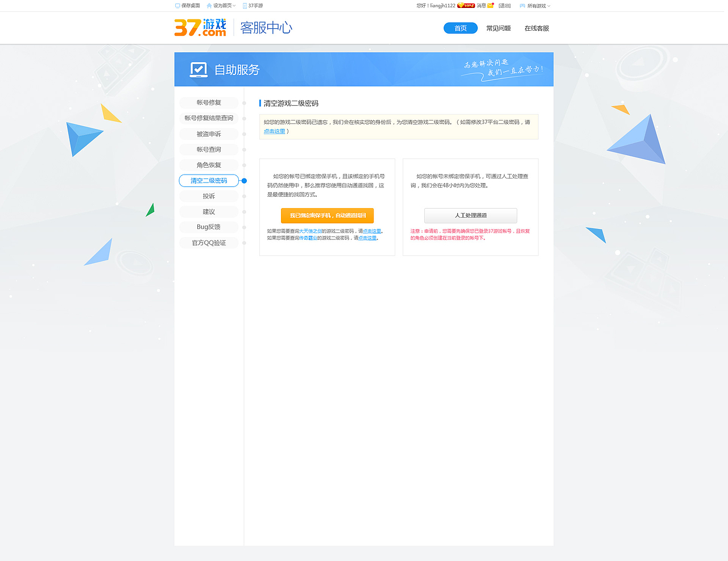Screen dimensions: 728x561
Task: Select 投诉 in the sidebar
Action: (x=209, y=196)
